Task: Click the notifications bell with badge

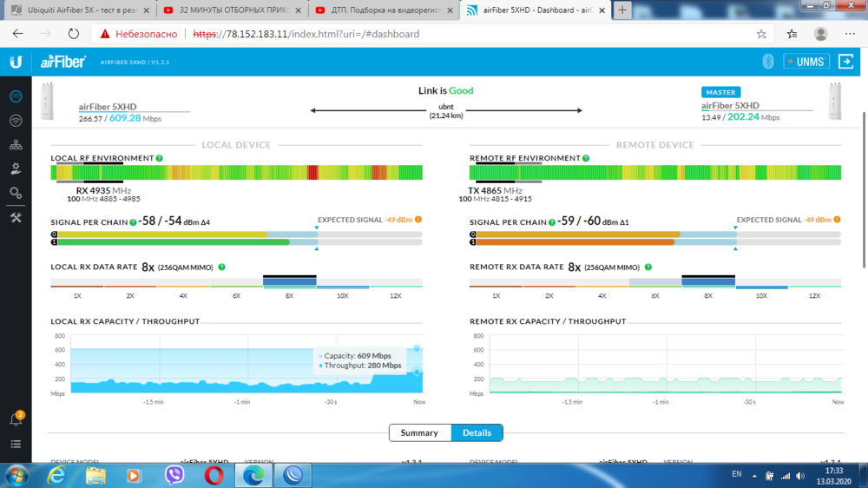Action: click(16, 419)
